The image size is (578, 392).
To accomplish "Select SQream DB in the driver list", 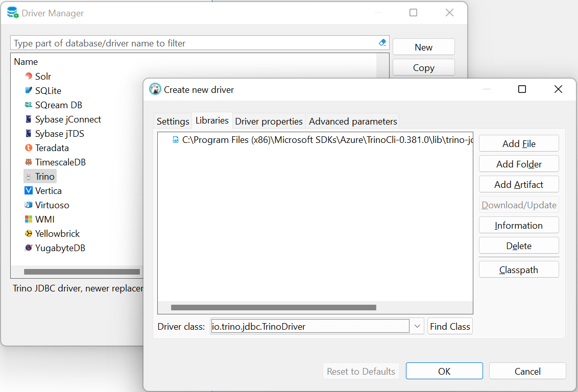I will [59, 105].
